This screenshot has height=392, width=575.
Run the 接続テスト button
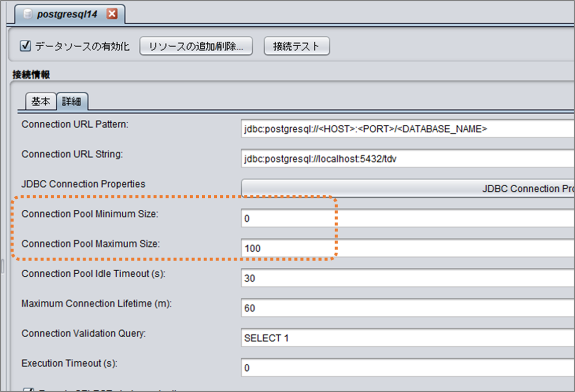(297, 46)
